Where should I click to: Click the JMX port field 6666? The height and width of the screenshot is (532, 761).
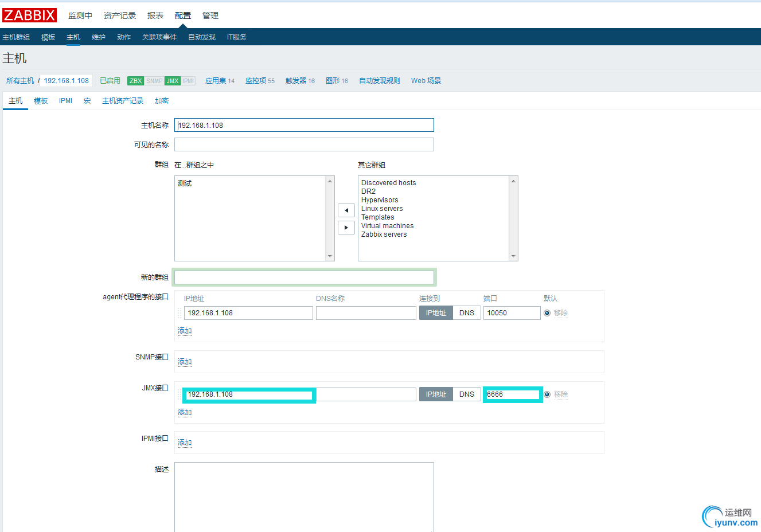point(513,394)
